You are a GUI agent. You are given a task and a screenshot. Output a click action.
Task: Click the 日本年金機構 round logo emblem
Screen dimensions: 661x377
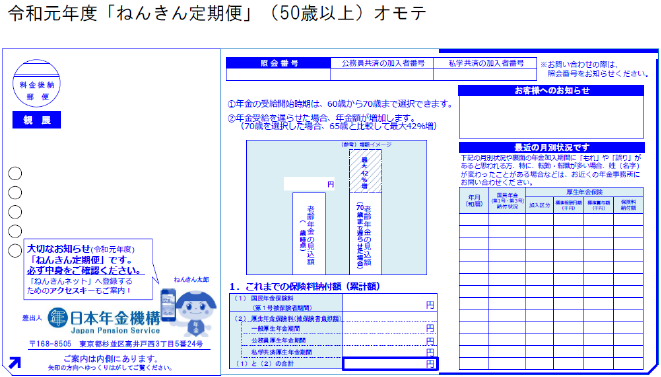coord(57,318)
